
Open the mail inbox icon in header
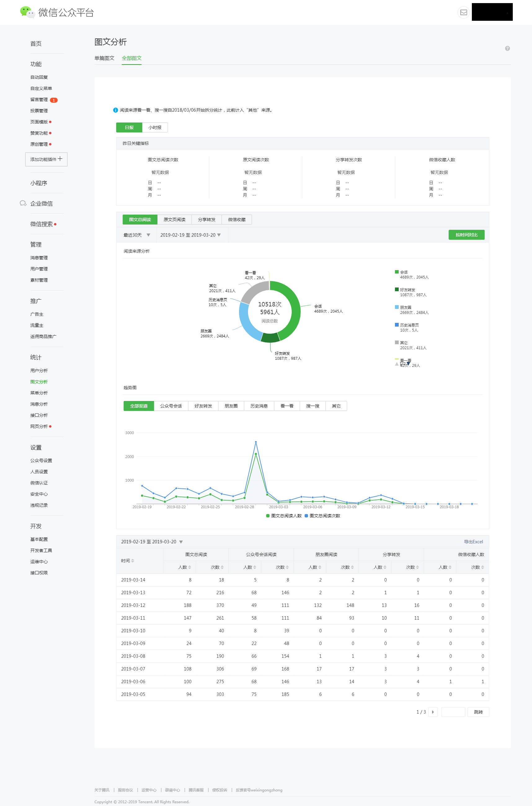coord(463,12)
